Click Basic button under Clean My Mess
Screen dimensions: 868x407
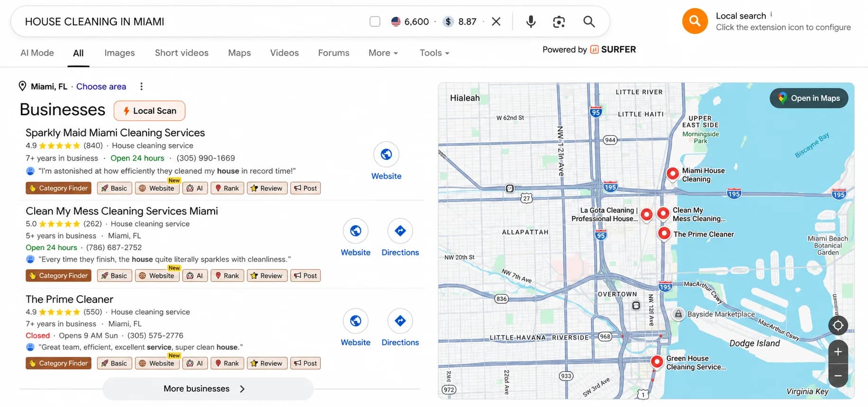coord(114,276)
